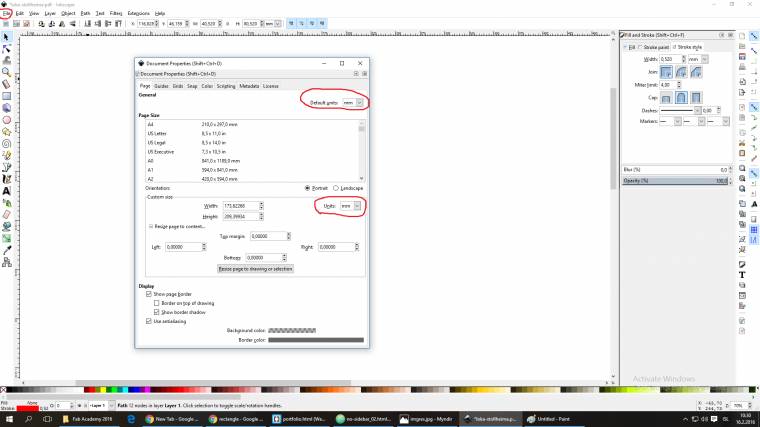Select the Calligraphy tool
This screenshot has height=427, width=760.
(x=6, y=179)
